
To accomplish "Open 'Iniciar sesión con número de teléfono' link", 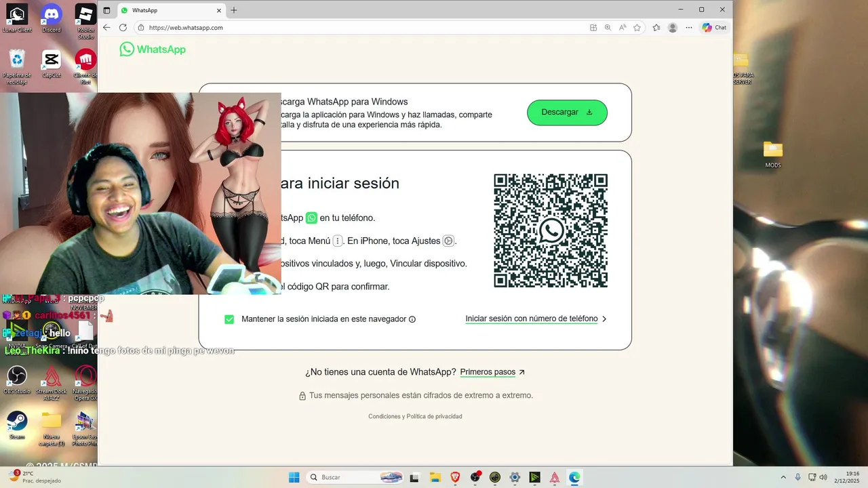I will 532,319.
